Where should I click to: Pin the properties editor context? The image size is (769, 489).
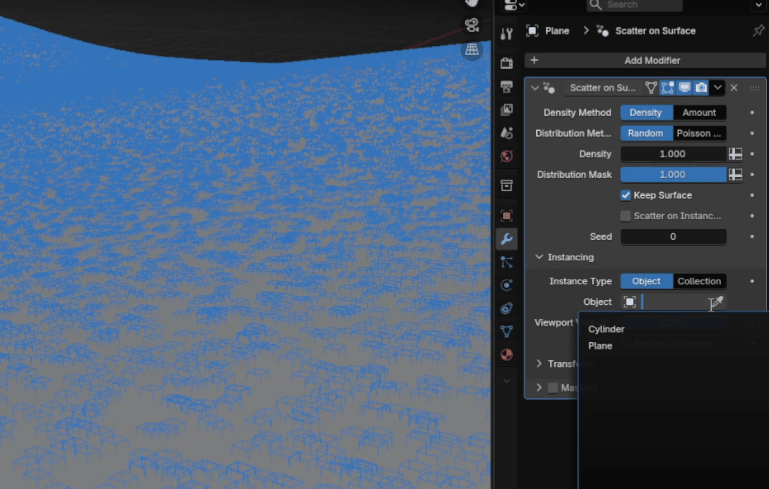tap(758, 31)
